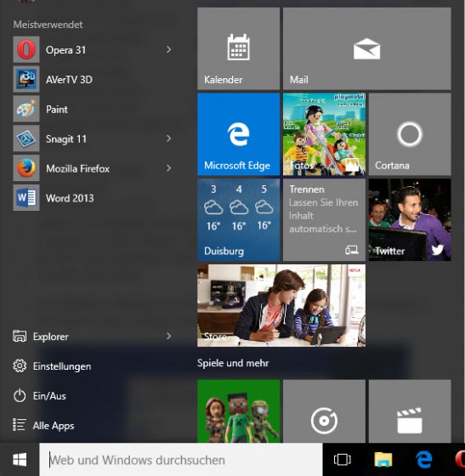Open the Mail tile
465x476 pixels.
(x=366, y=48)
